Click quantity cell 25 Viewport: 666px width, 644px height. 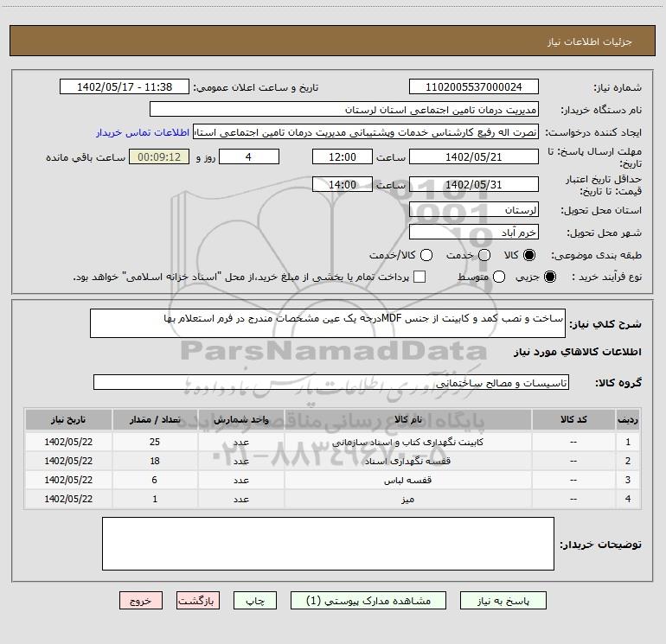click(x=155, y=442)
